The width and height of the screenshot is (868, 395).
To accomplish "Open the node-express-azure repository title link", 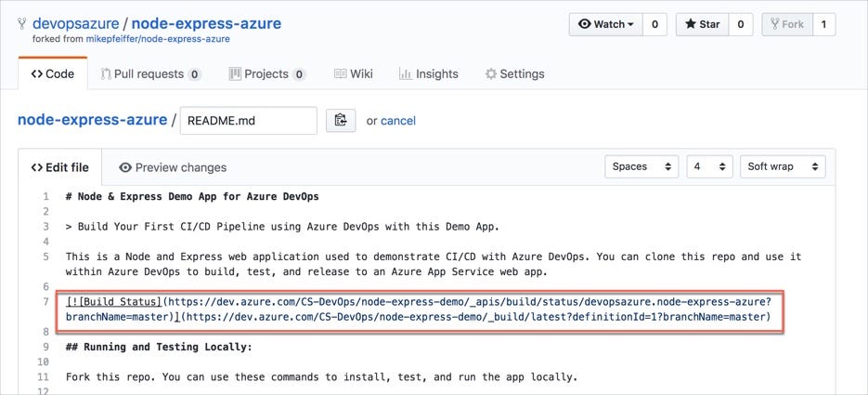I will [206, 24].
